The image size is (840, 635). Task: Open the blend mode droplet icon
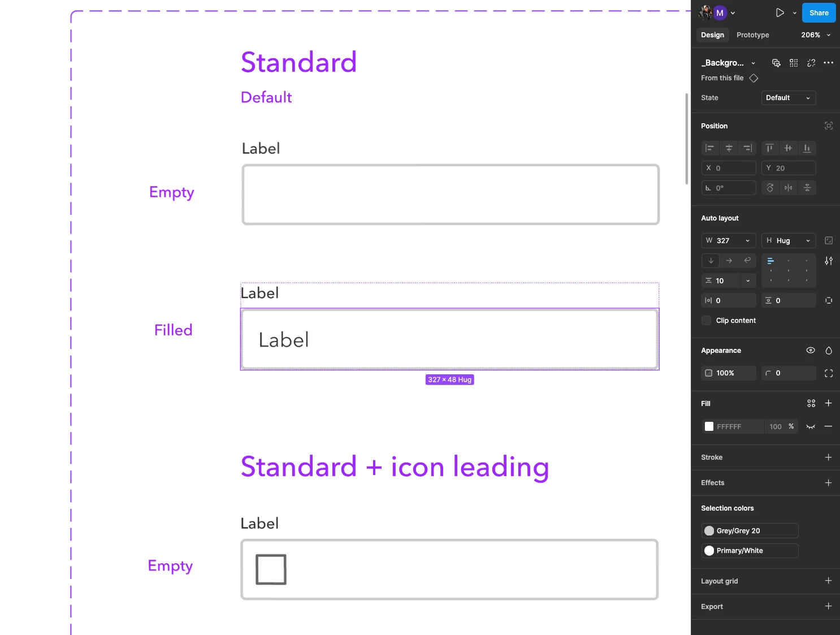point(829,351)
